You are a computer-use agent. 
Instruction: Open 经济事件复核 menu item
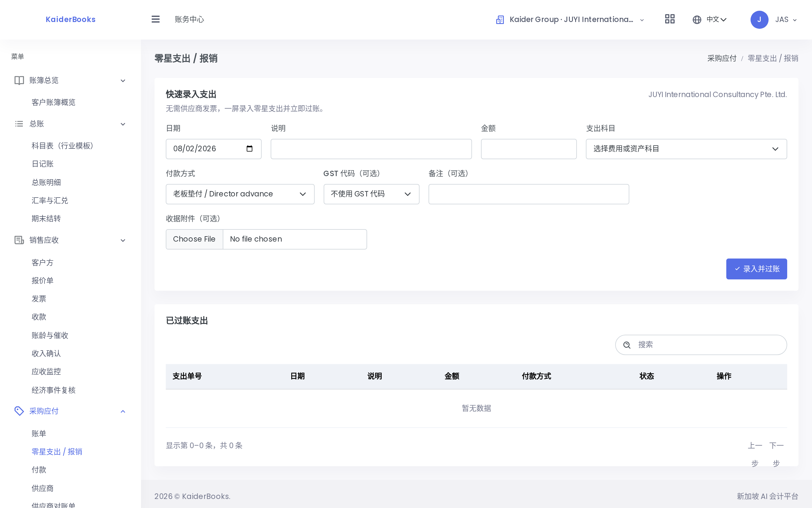[53, 390]
